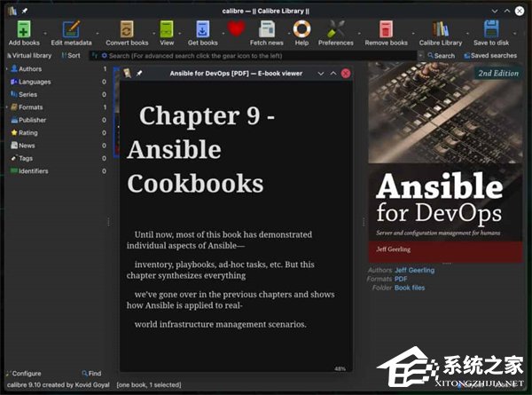Image resolution: width=532 pixels, height=395 pixels.
Task: Click the Convert books icon
Action: tap(127, 29)
